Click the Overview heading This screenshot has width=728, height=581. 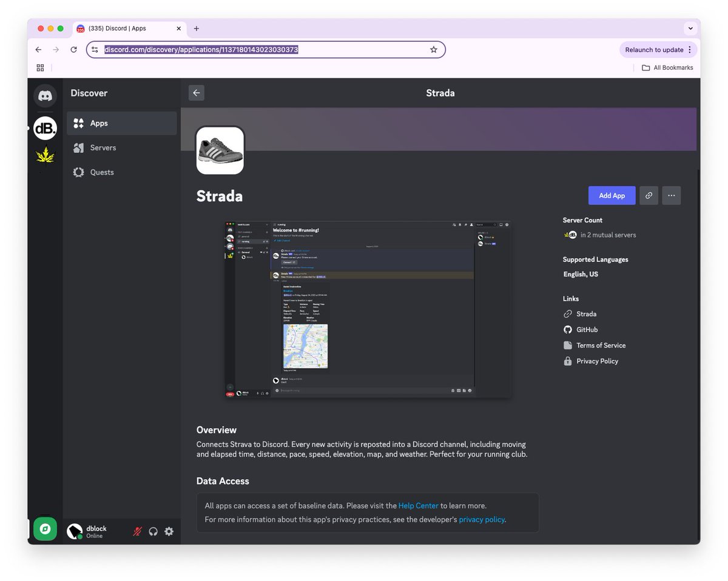(217, 430)
